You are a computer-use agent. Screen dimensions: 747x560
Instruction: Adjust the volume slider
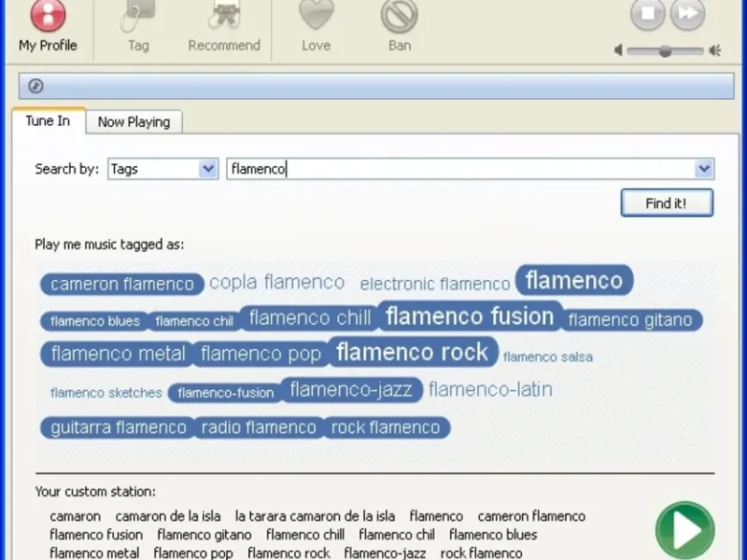click(665, 50)
